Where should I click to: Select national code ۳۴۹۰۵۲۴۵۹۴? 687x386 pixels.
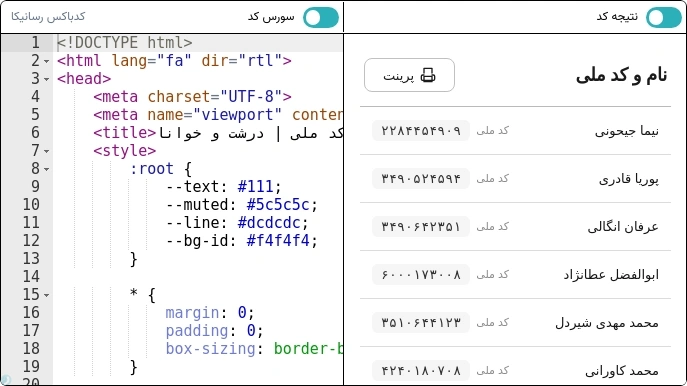421,178
